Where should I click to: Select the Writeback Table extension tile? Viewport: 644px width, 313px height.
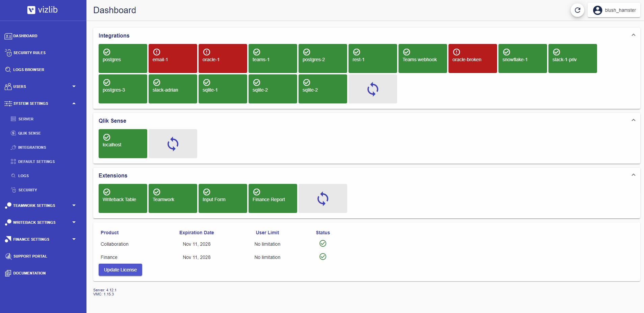123,198
